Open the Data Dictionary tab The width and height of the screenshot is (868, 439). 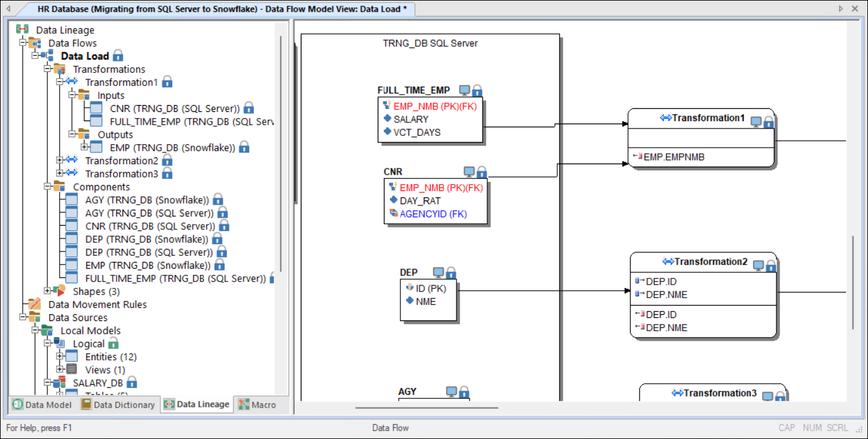117,405
